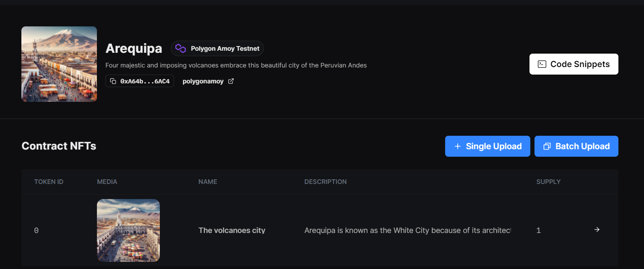Select "The volcanoes city" NFT name
This screenshot has height=269, width=644.
pos(232,230)
